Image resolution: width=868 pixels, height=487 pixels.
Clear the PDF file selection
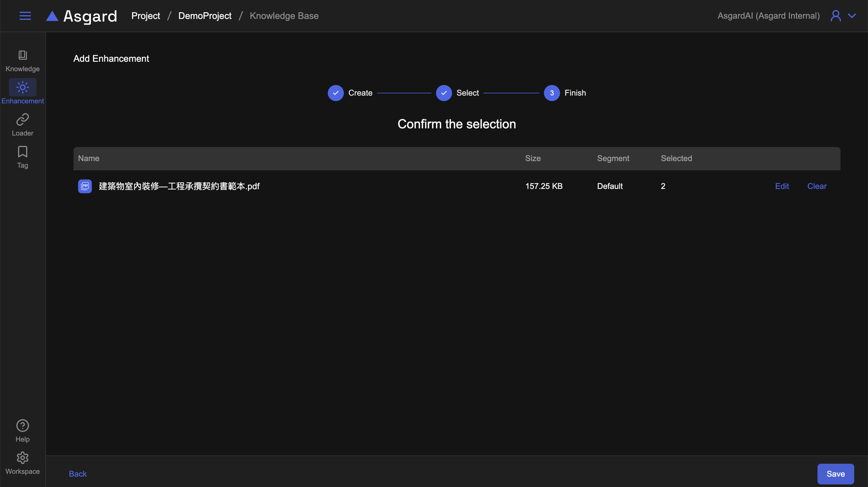[x=817, y=186]
